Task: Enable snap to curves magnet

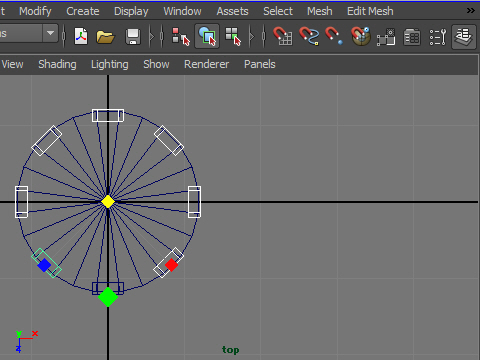Action: [309, 36]
